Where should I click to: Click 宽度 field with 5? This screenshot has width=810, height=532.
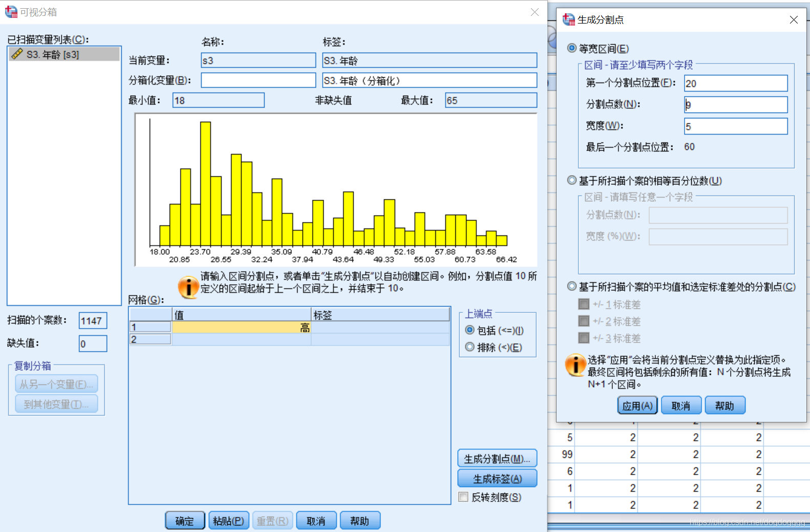point(736,126)
